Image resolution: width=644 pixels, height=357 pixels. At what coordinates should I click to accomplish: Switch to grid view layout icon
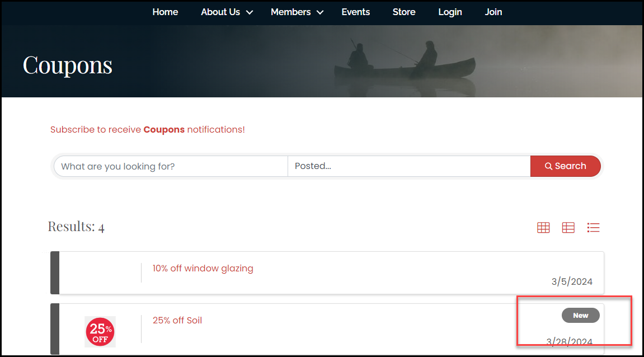point(543,227)
